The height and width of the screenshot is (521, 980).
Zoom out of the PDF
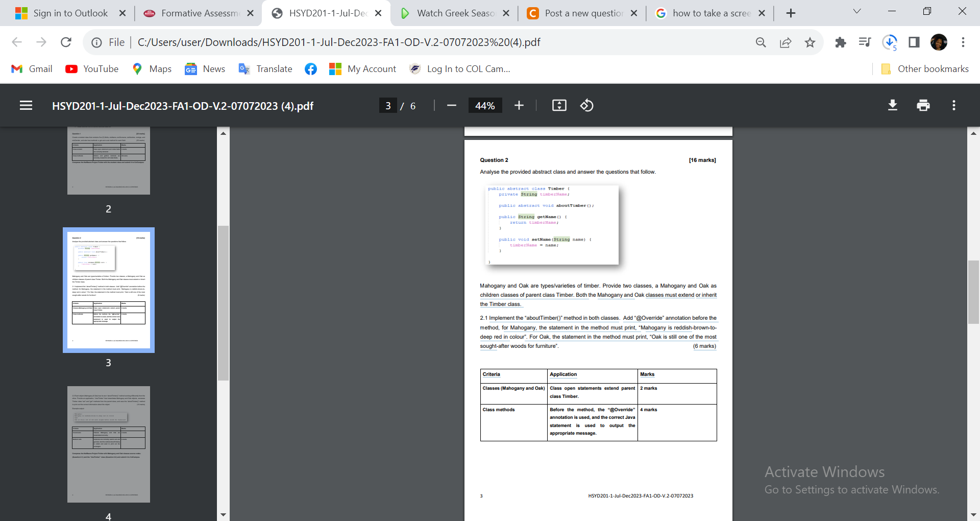(x=451, y=105)
